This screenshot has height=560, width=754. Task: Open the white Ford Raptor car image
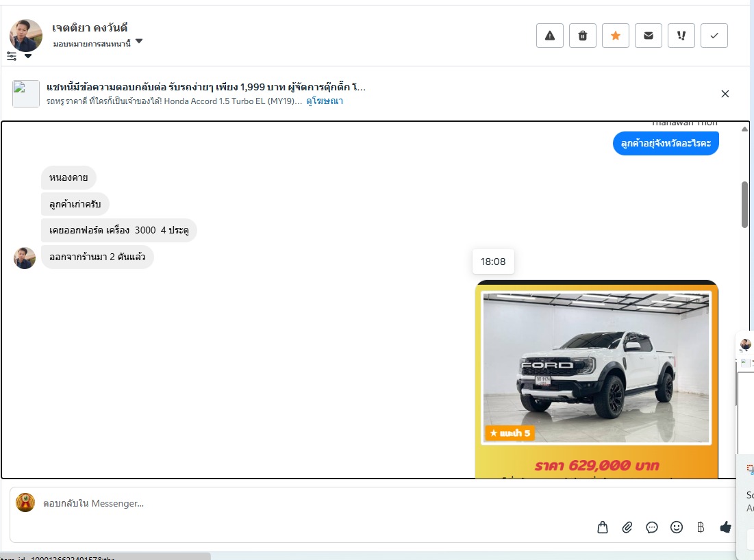click(x=596, y=368)
